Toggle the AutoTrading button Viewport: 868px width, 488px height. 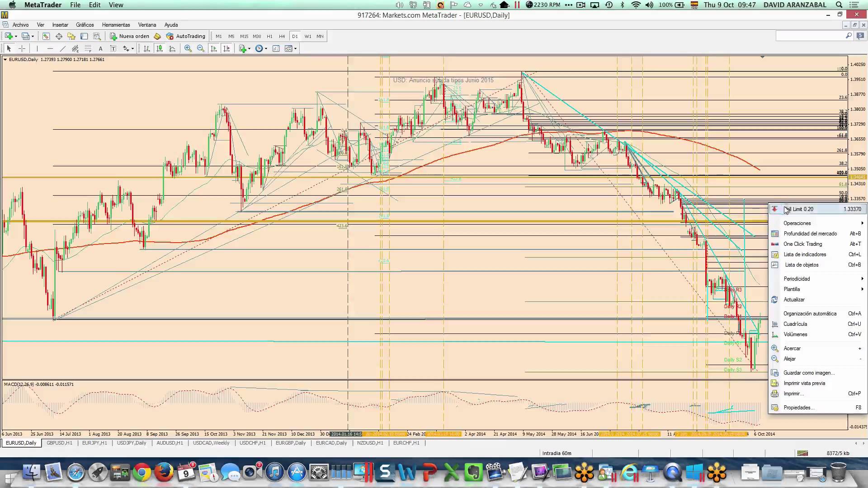186,36
